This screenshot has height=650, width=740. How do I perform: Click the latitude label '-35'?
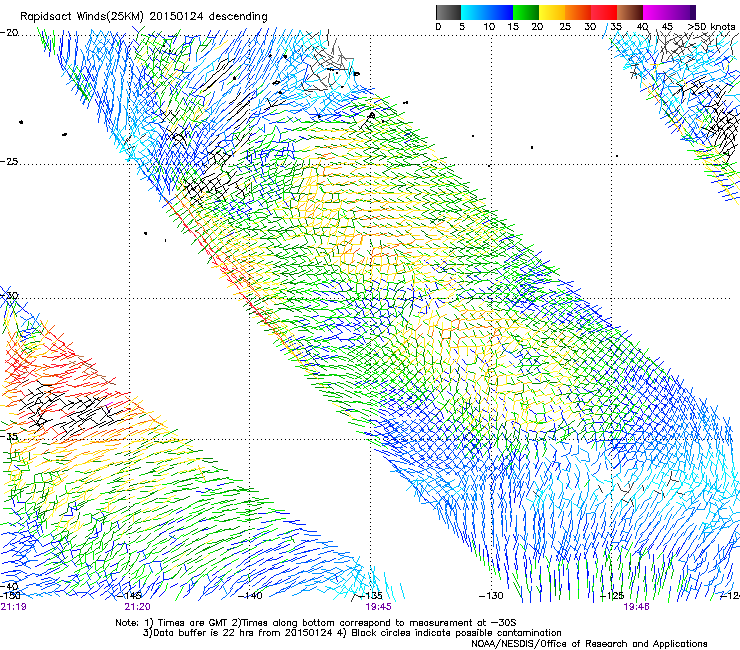[9, 437]
